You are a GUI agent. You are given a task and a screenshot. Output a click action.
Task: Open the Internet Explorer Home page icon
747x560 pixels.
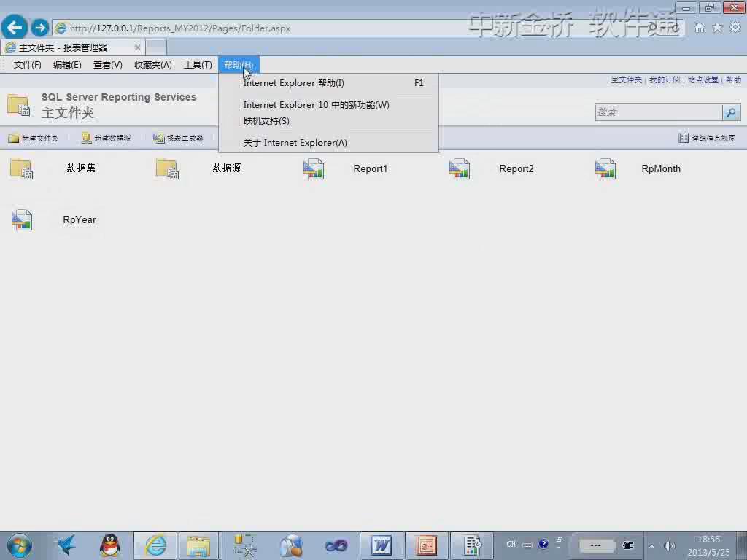(700, 28)
